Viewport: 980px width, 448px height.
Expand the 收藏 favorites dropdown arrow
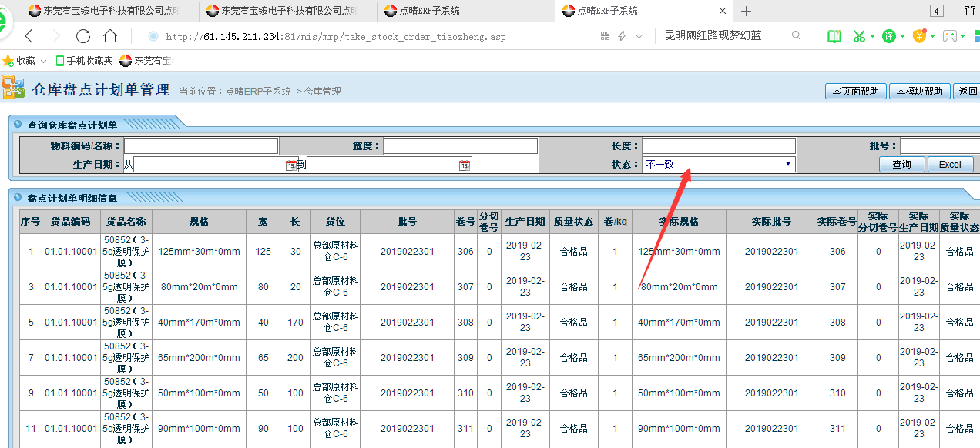click(43, 61)
